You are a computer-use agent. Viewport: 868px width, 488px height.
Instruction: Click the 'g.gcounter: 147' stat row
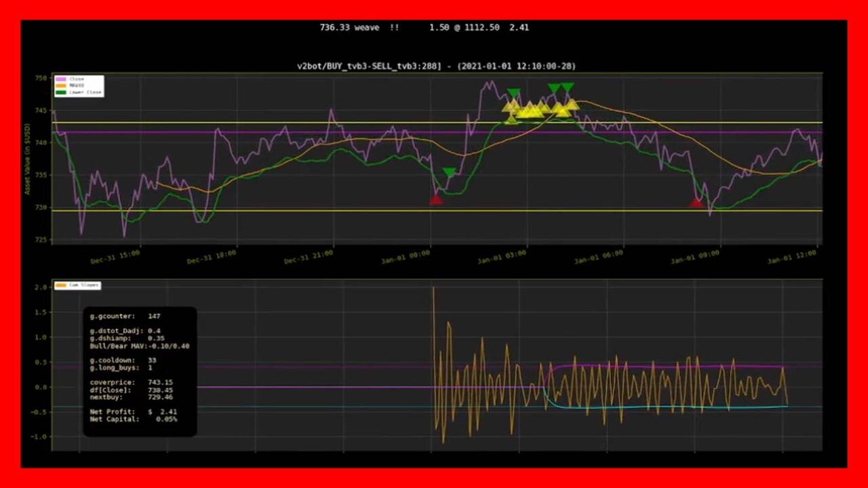pos(125,316)
